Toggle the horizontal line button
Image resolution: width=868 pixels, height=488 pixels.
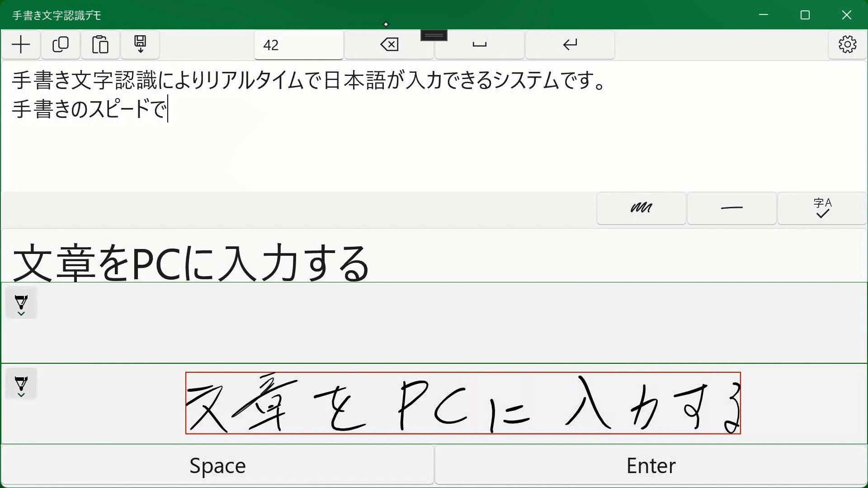731,208
